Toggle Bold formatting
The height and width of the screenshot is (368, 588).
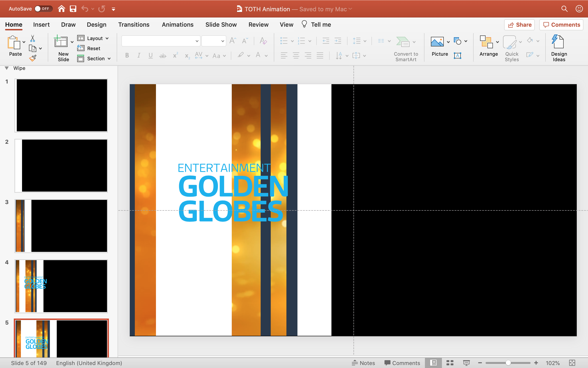pos(127,55)
